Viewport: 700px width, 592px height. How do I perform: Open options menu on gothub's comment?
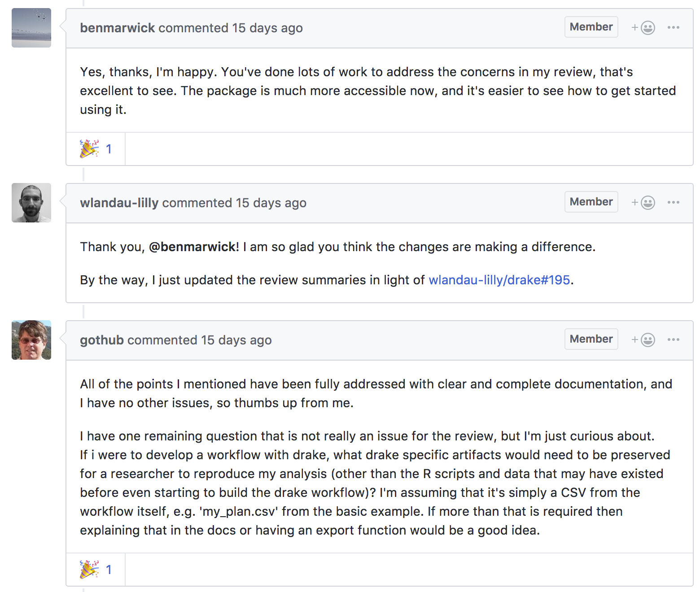tap(673, 340)
